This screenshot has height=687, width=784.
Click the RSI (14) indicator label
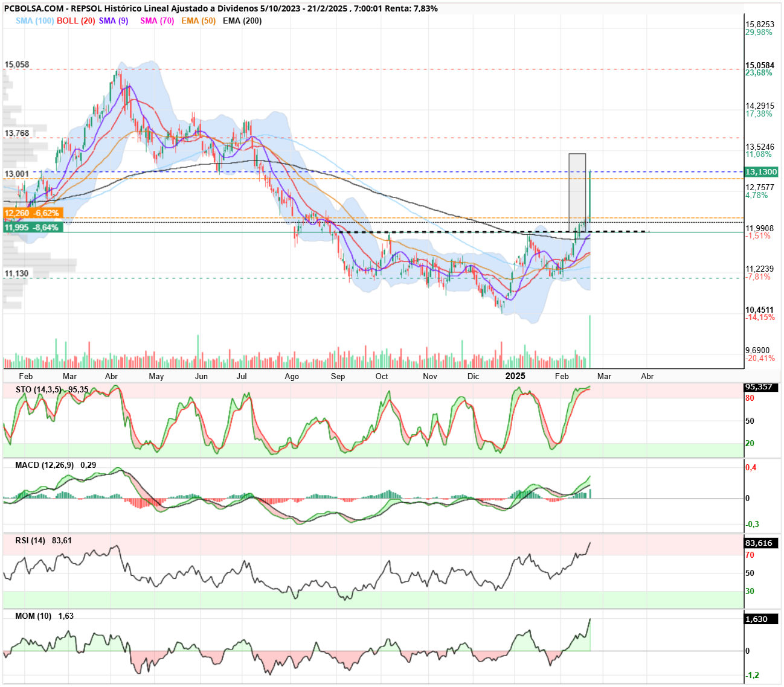(x=30, y=540)
